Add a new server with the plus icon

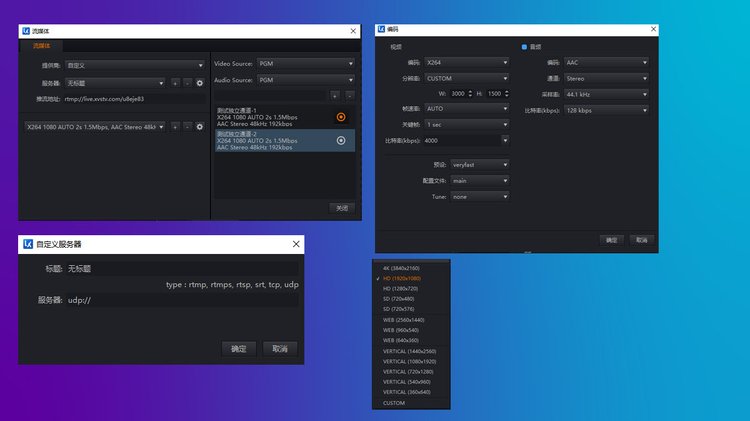[175, 83]
